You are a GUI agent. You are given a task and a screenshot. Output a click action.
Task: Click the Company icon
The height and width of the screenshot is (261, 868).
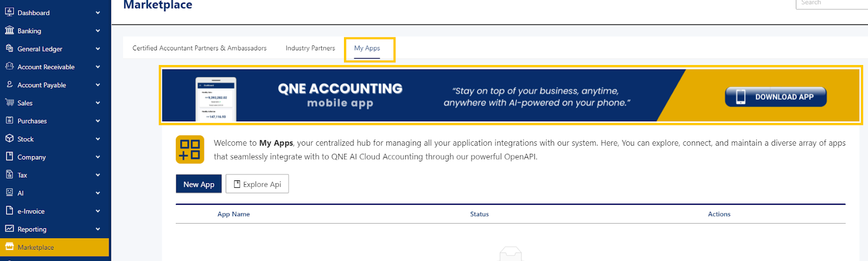pos(9,156)
